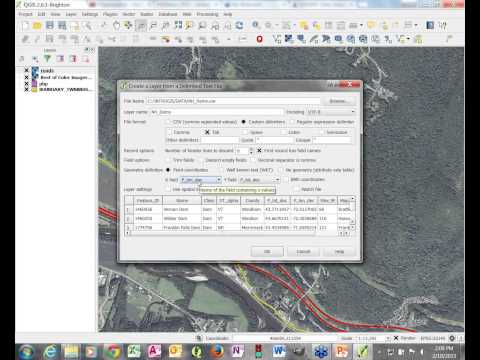Click the filter legend funnel icon
480x360 pixels.
(x=47, y=59)
